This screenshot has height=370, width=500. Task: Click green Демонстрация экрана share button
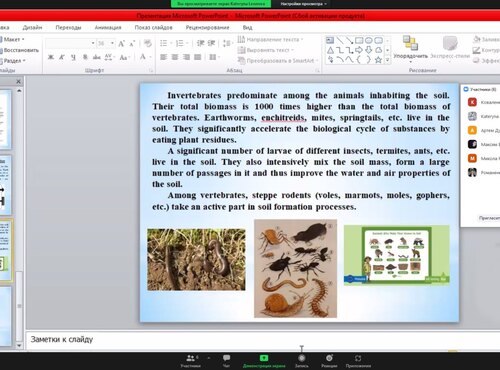264,361
